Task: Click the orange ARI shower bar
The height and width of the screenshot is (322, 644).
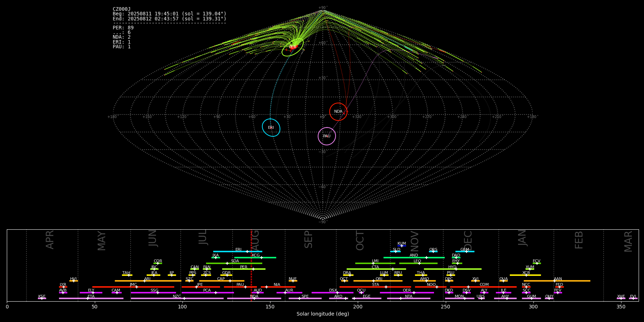Action: 148,281
